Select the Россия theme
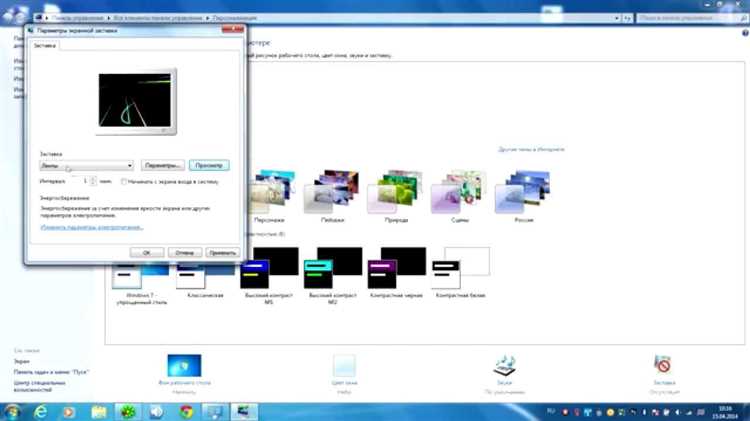The width and height of the screenshot is (750, 421). click(x=524, y=196)
